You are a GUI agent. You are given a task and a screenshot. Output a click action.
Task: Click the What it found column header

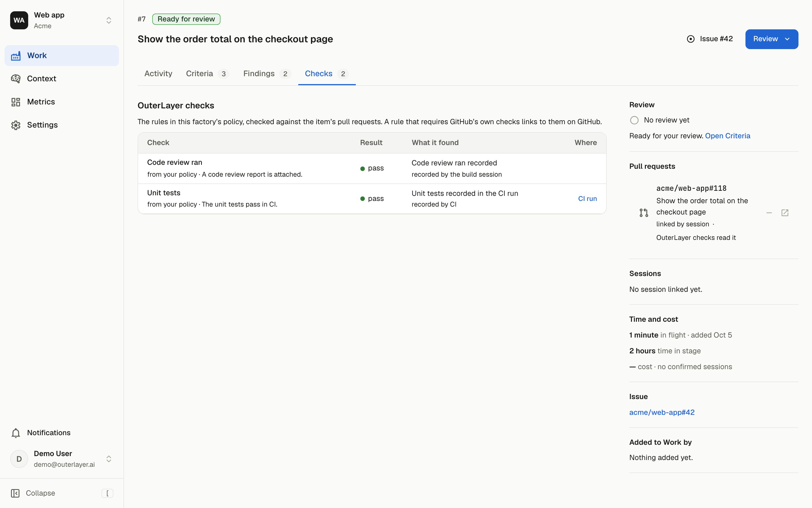[x=435, y=143]
